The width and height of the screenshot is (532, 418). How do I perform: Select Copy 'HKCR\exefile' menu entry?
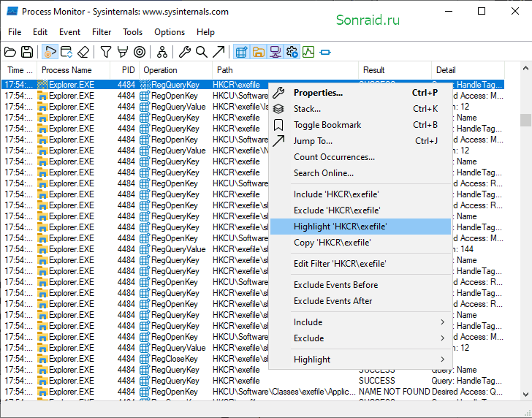pos(360,243)
